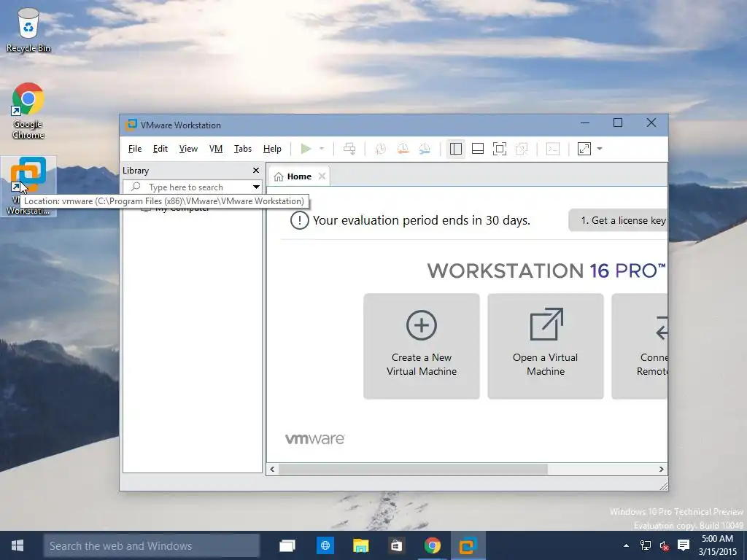Click the Chrome taskbar icon

click(x=432, y=545)
